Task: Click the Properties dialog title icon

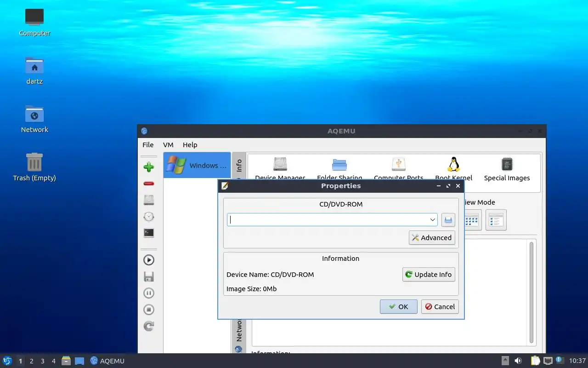Action: tap(225, 186)
